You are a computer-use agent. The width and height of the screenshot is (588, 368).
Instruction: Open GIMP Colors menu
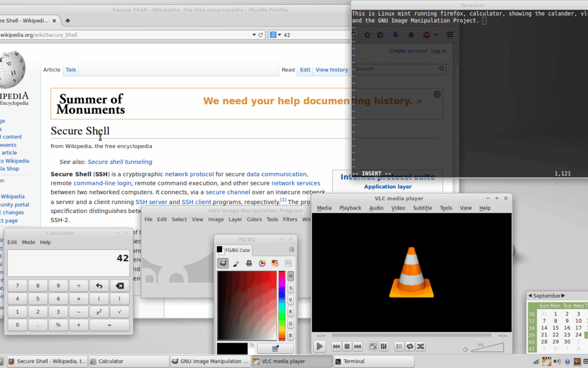(254, 219)
